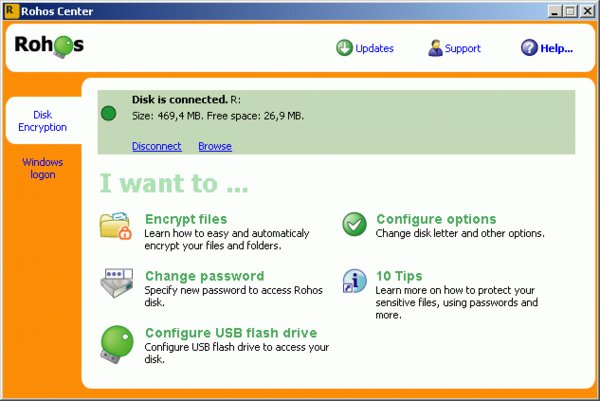Viewport: 600px width, 401px height.
Task: Click the 10 Tips info icon
Action: [354, 281]
